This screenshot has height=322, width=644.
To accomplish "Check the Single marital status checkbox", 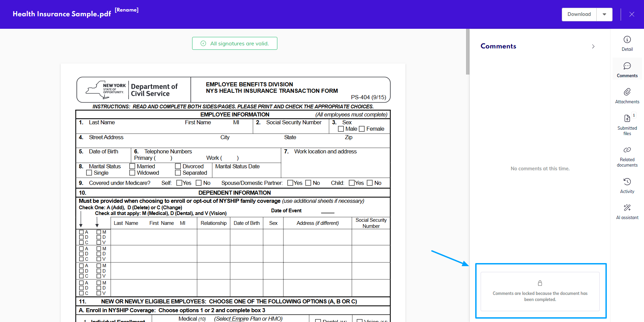I will click(89, 173).
